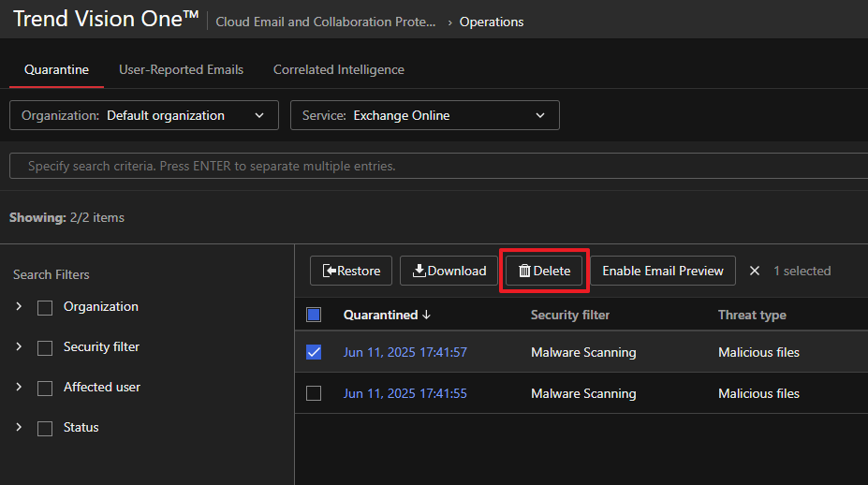Screen dimensions: 868x485
Task: Click Enable Email Preview button
Action: pyautogui.click(x=662, y=271)
